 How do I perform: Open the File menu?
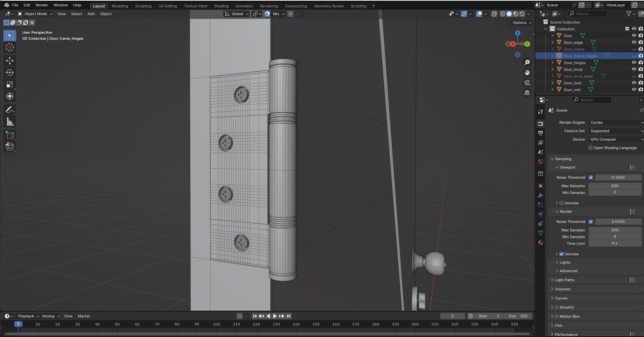[15, 5]
